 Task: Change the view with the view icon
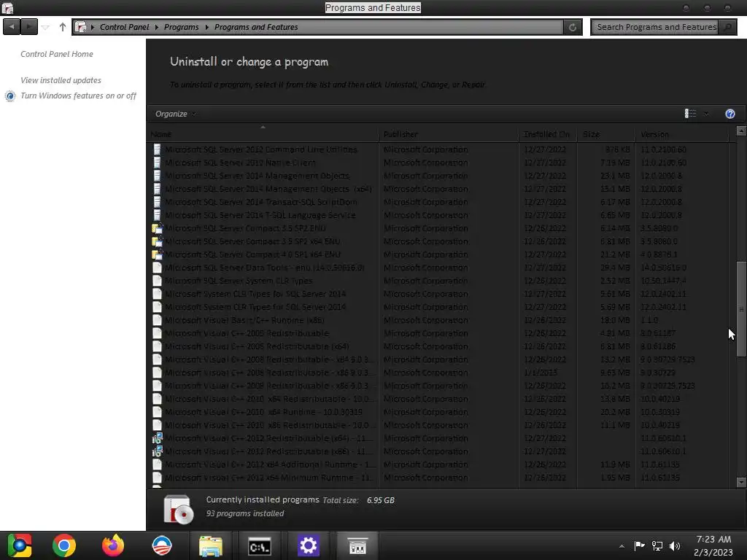[690, 113]
